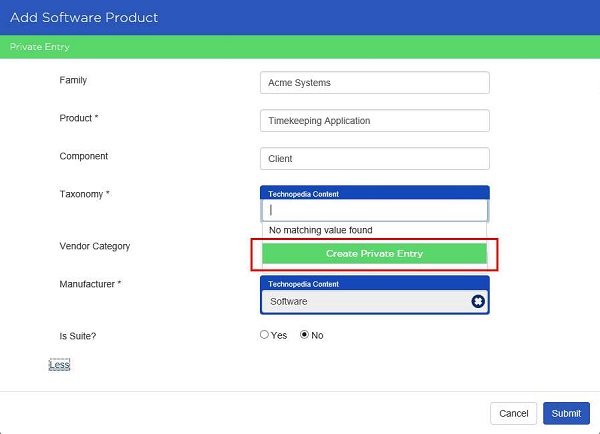600x434 pixels.
Task: Open the Software value dropdown field
Action: click(x=366, y=302)
